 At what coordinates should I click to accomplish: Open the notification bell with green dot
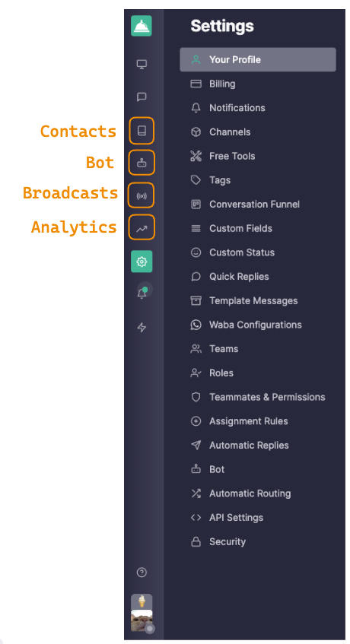(x=142, y=293)
